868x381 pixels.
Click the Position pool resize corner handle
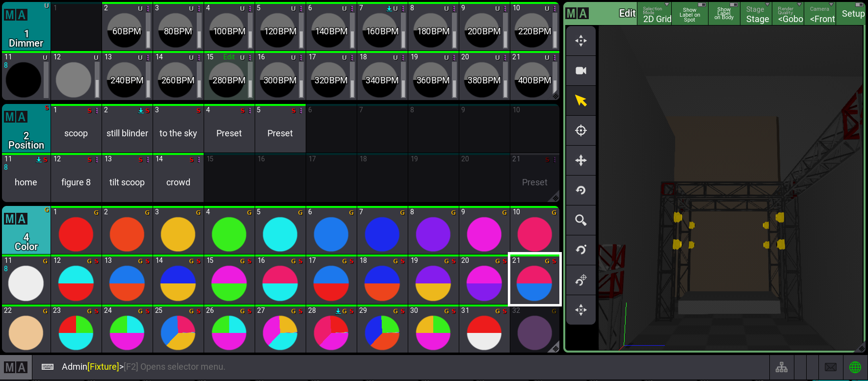pos(555,198)
